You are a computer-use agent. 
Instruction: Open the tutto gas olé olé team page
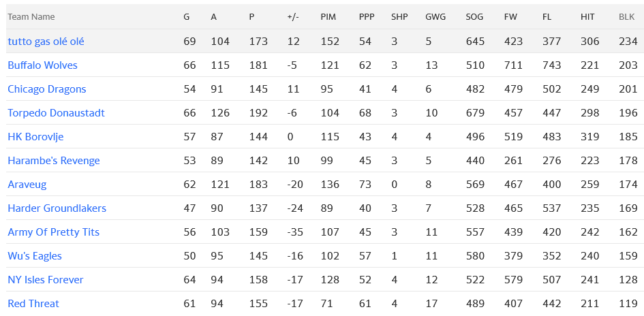(46, 42)
